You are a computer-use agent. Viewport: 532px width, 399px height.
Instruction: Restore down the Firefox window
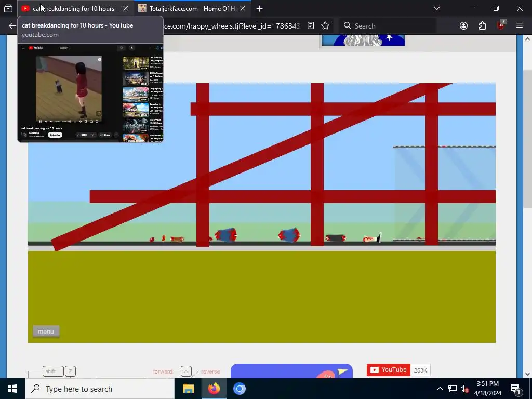click(496, 8)
